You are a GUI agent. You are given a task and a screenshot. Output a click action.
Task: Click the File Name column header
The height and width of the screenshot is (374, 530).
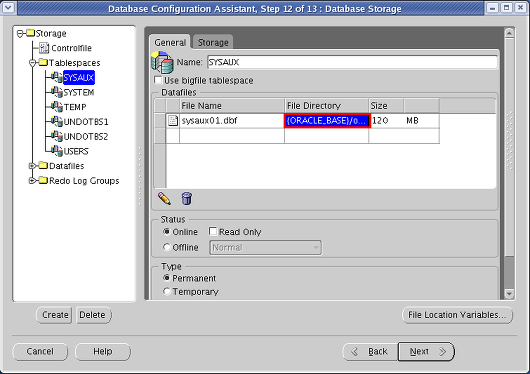coord(232,106)
